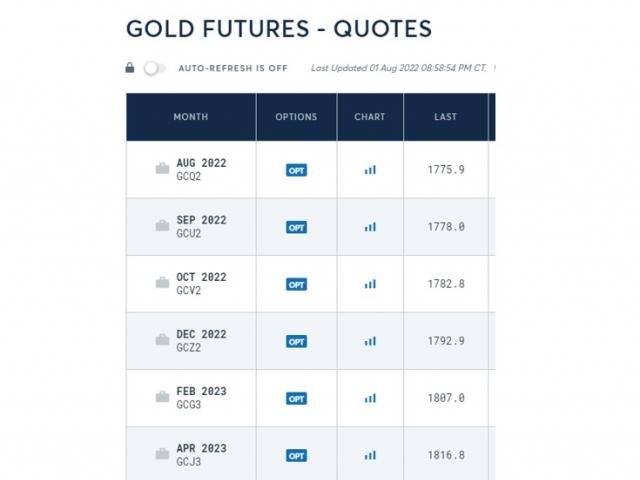Click the LAST column header
Viewport: 640px width, 480px height.
(445, 117)
